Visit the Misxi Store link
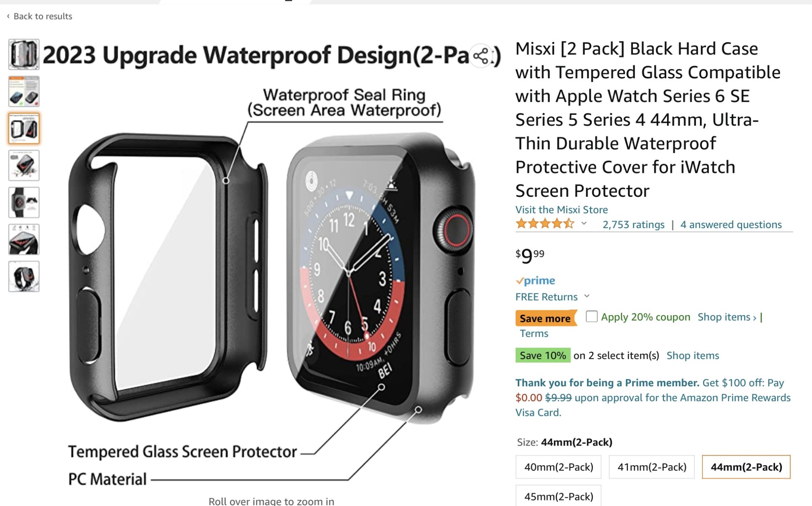Viewport: 812px width, 506px height. click(x=561, y=210)
